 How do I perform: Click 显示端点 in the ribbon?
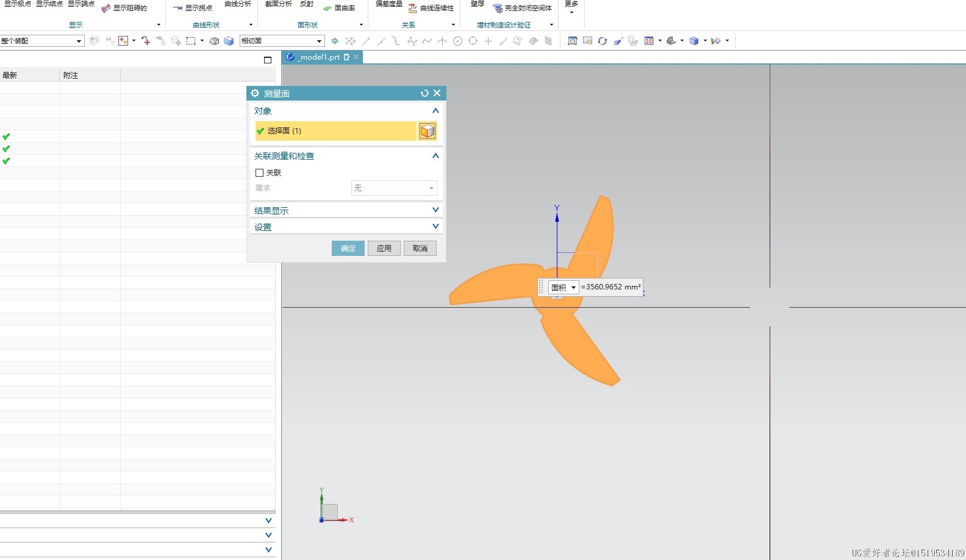point(80,4)
